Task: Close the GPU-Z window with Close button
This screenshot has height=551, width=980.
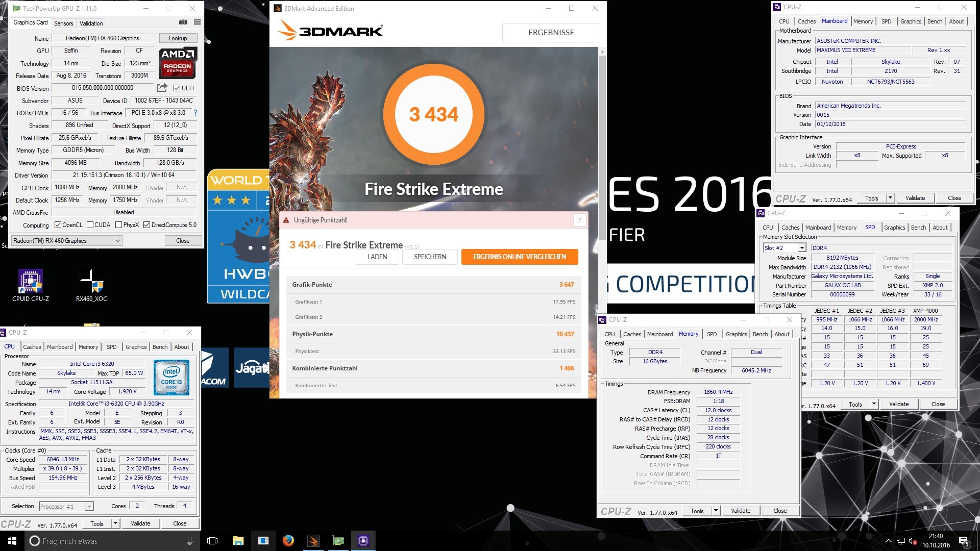Action: 183,241
